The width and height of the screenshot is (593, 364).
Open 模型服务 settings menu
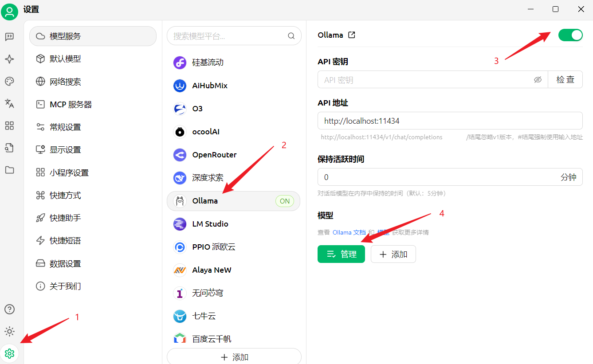click(93, 36)
